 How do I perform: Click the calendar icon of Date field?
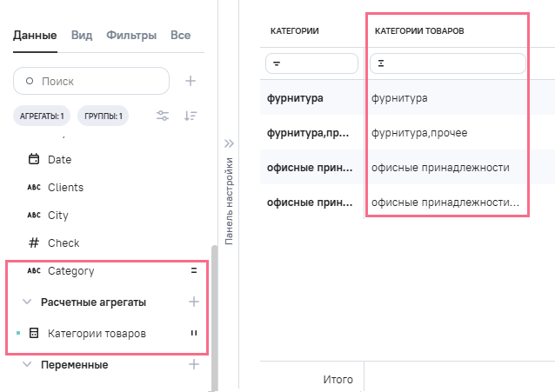pyautogui.click(x=35, y=160)
